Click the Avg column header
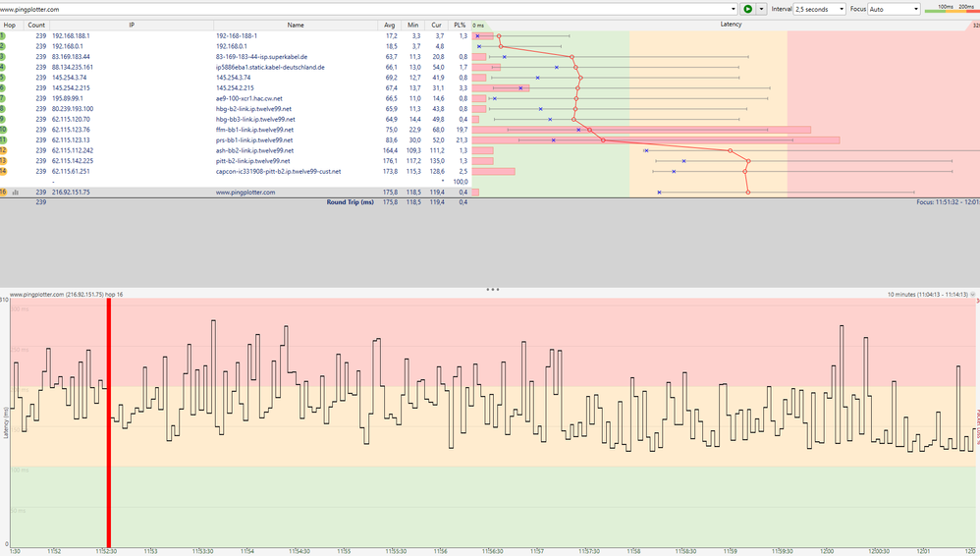The image size is (980, 556). coord(390,25)
